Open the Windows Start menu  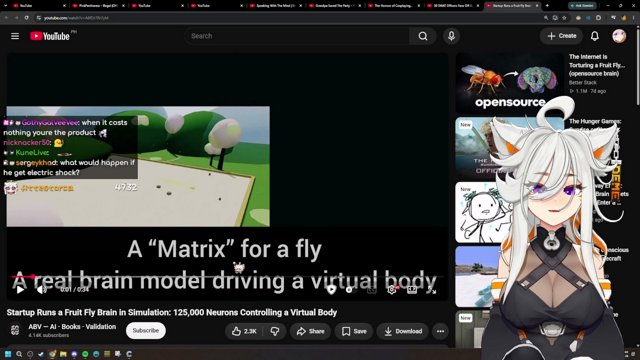pos(8,354)
